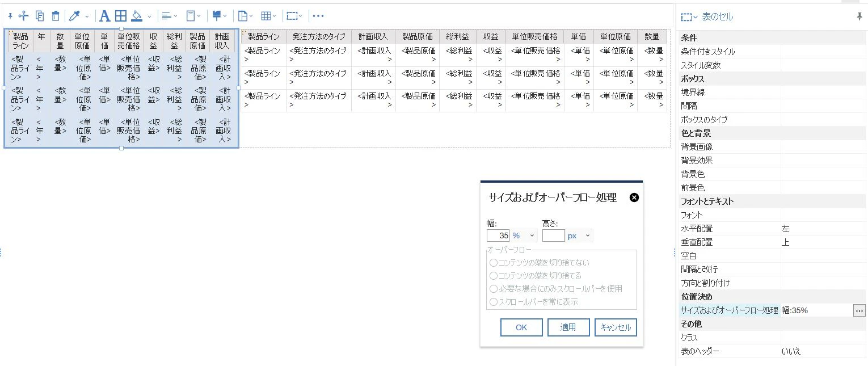The height and width of the screenshot is (366, 868).
Task: Expand the eyedropper dropdown arrow
Action: [x=87, y=16]
